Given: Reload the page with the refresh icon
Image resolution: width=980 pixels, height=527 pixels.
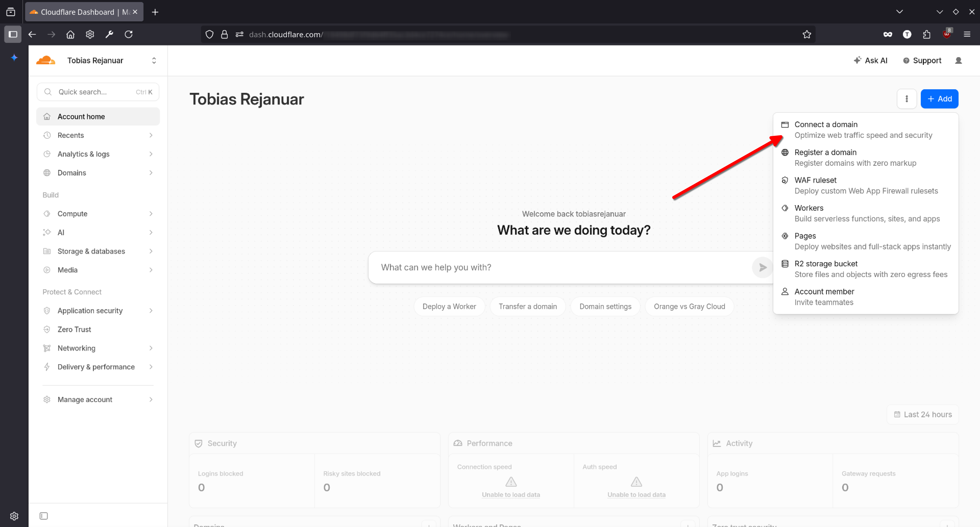Looking at the screenshot, I should click(129, 35).
